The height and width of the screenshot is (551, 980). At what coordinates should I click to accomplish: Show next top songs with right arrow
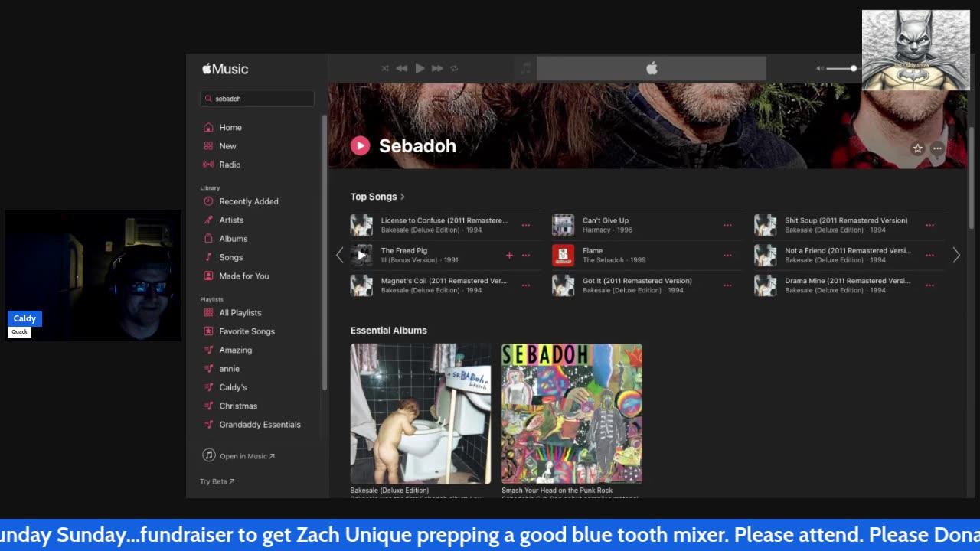(955, 256)
